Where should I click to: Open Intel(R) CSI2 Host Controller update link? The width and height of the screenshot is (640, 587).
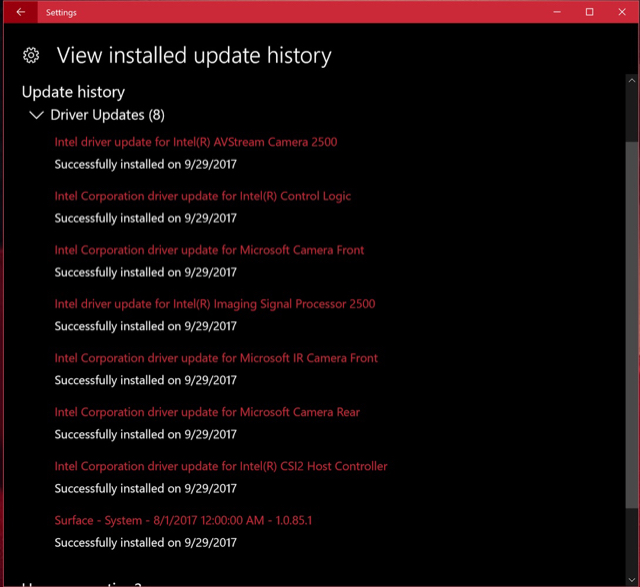point(221,466)
